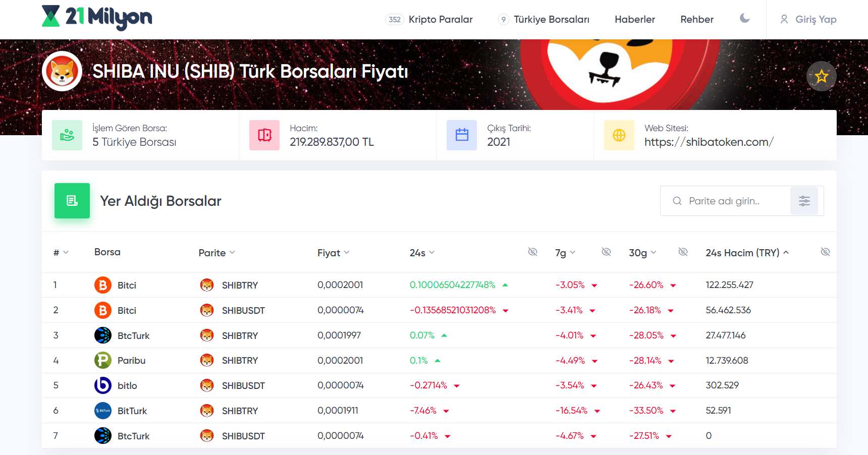Select the Borsa column header

(x=107, y=252)
